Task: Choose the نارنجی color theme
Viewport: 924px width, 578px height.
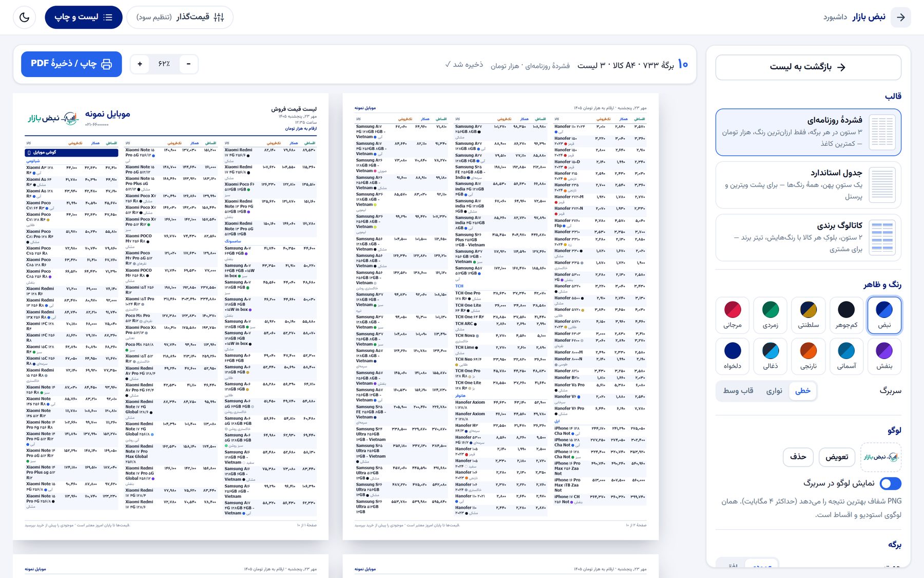Action: (x=808, y=357)
